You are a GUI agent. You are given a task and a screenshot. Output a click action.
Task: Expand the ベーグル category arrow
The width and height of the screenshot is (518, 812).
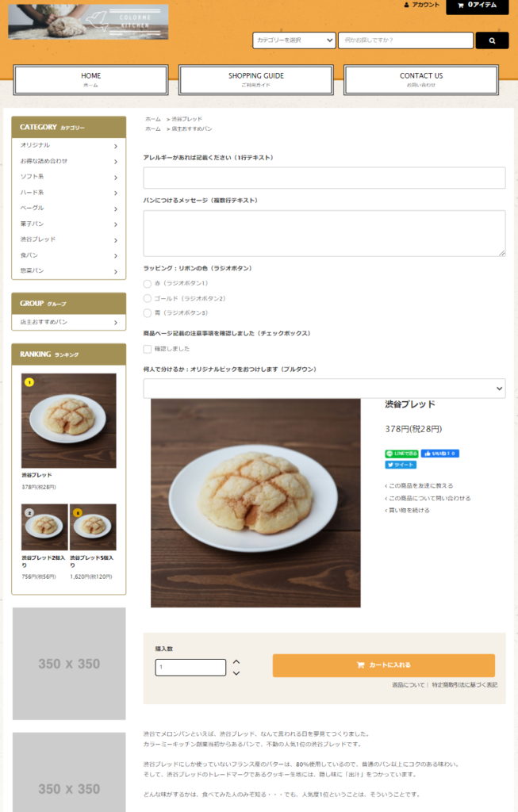116,209
